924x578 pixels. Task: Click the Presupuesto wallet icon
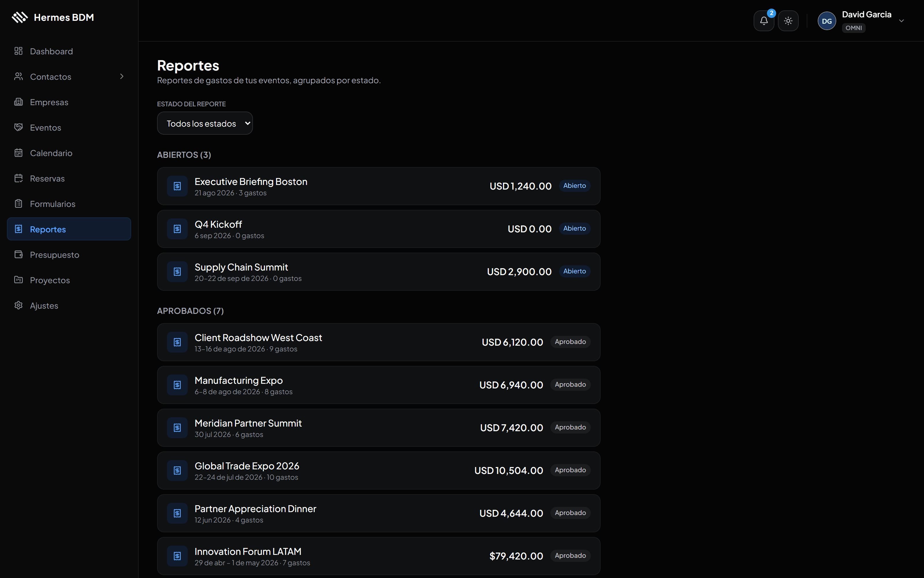tap(18, 255)
